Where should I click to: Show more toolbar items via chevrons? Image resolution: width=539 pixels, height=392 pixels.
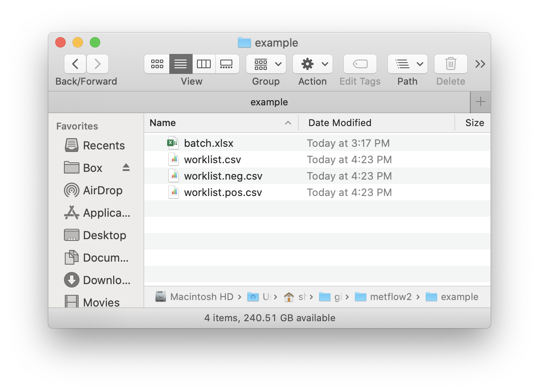click(x=480, y=64)
